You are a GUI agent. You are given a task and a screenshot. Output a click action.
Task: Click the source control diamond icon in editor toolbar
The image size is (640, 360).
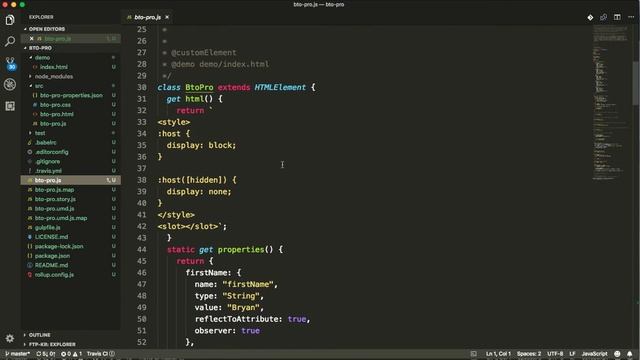click(x=590, y=17)
